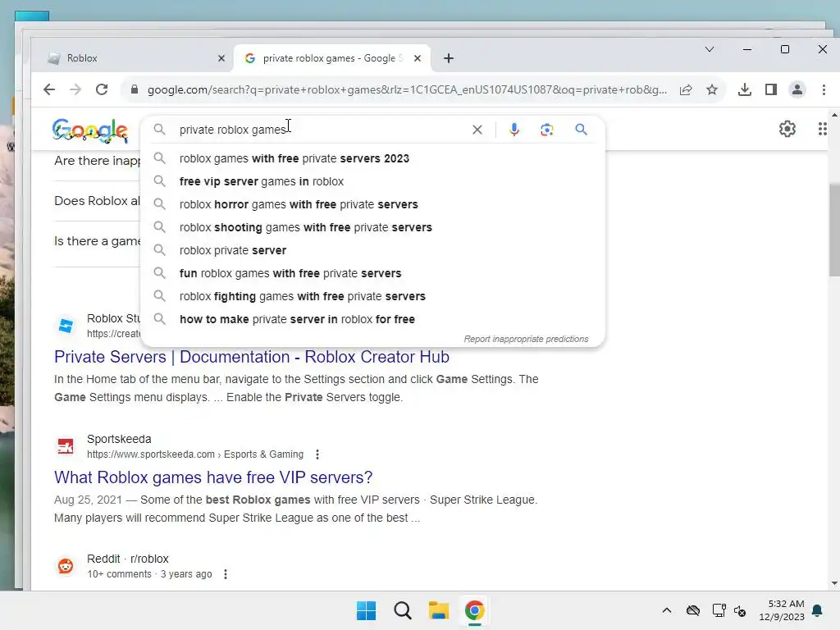Click the Chrome address bar URL

tap(407, 89)
